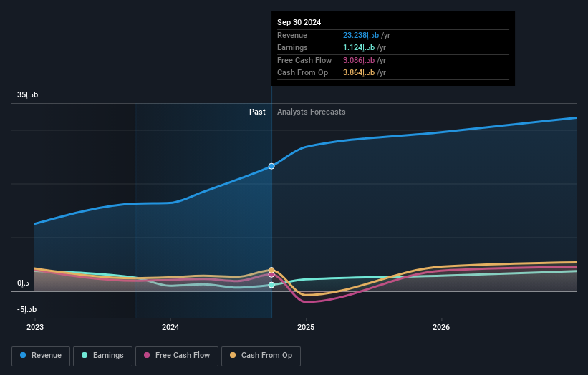
Task: Click the 2023 x-axis label
Action: pos(35,328)
